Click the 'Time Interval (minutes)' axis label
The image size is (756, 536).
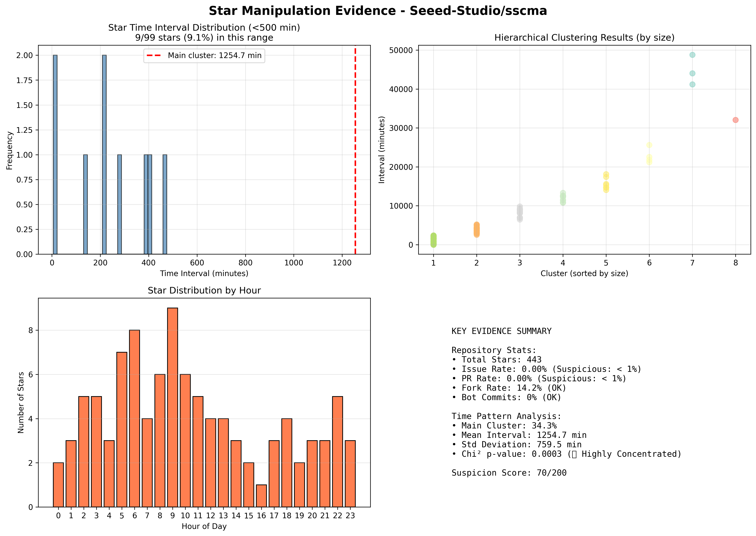tap(204, 274)
